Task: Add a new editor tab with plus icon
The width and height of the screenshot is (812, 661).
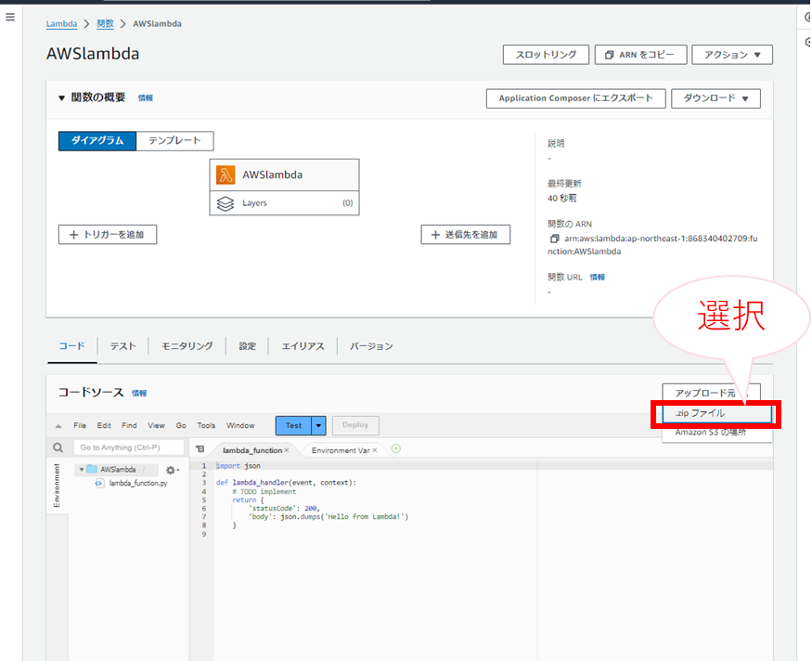Action: (x=396, y=448)
